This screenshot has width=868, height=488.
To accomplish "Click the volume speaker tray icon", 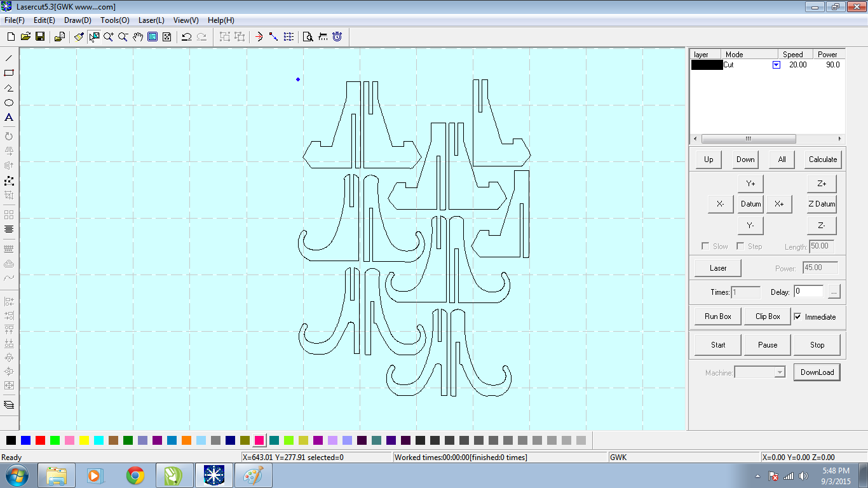I will (804, 475).
